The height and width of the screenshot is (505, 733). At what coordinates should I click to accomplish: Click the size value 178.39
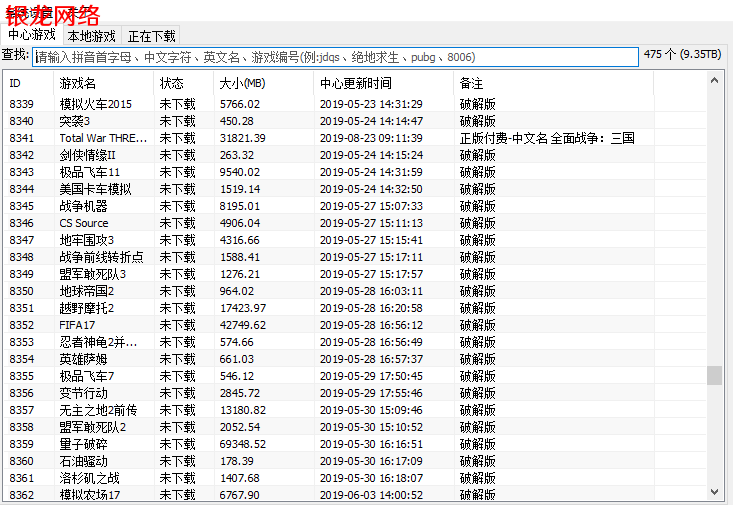(x=237, y=461)
